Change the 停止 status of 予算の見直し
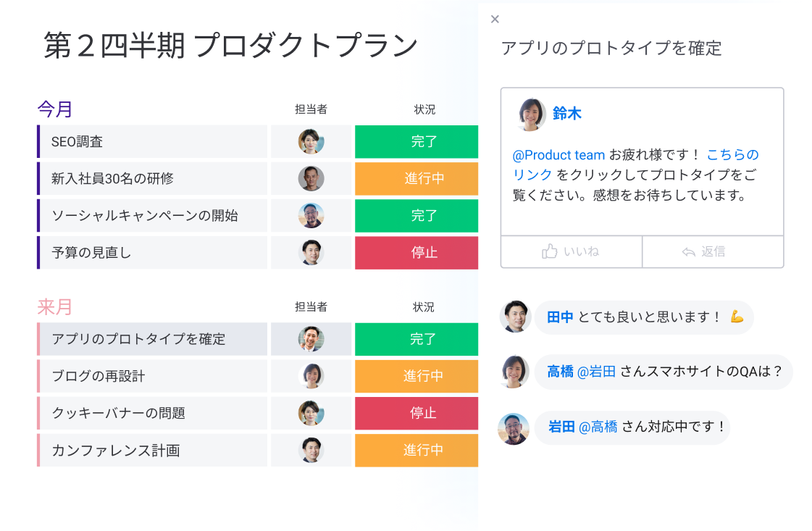 (x=417, y=253)
